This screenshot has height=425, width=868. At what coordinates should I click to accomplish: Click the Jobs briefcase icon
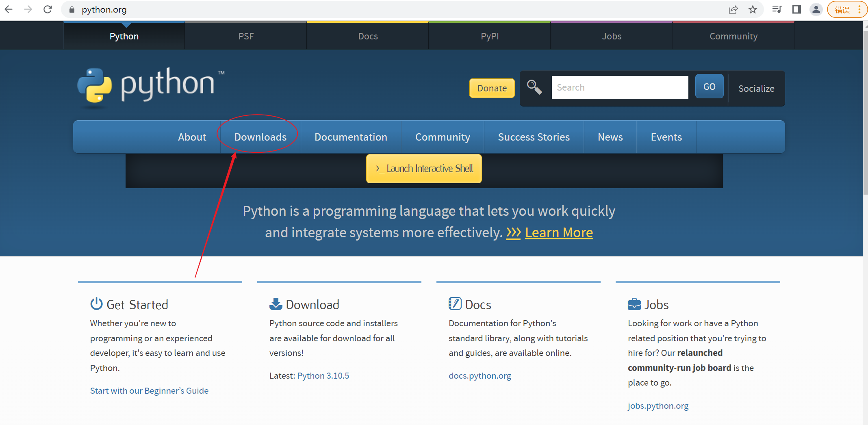tap(634, 304)
